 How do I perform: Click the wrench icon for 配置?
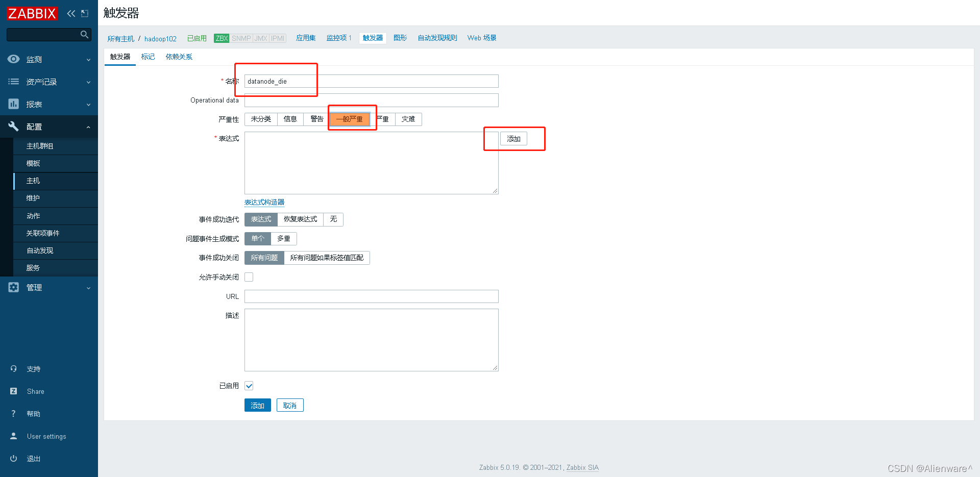pyautogui.click(x=14, y=127)
